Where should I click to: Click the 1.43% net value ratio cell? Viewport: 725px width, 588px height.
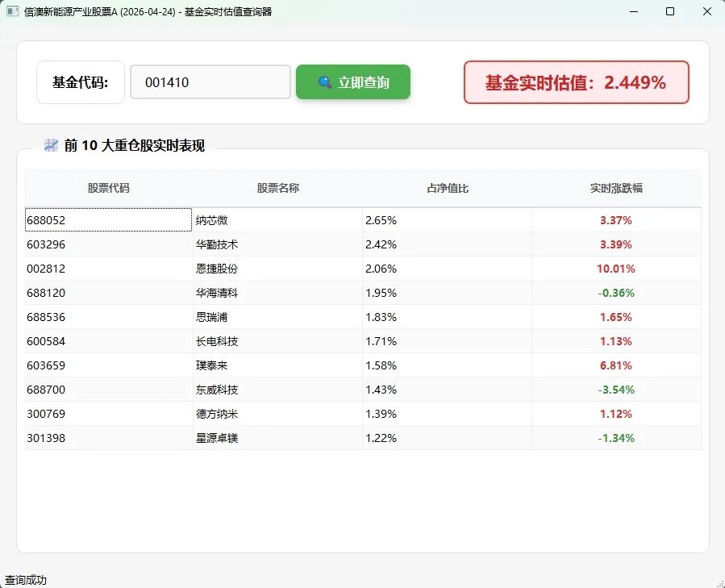(447, 390)
